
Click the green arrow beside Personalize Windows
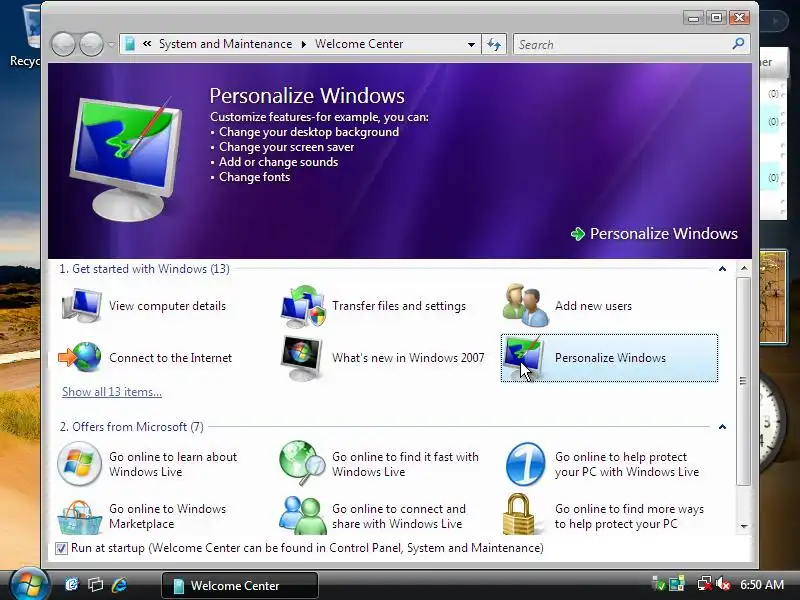click(x=578, y=234)
